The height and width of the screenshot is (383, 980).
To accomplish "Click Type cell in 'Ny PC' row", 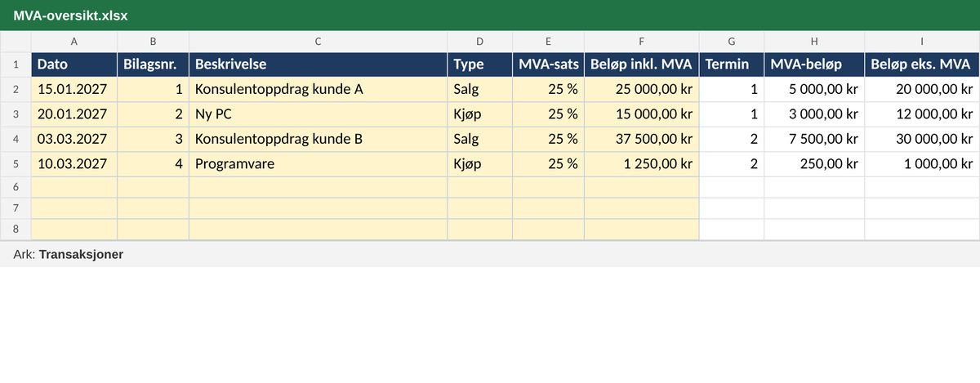I will coord(480,114).
